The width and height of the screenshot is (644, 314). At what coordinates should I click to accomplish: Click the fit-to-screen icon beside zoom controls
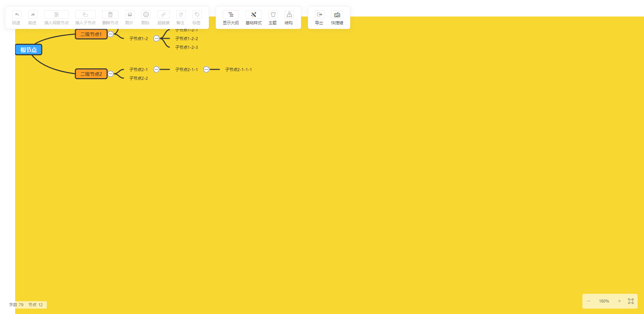click(631, 301)
